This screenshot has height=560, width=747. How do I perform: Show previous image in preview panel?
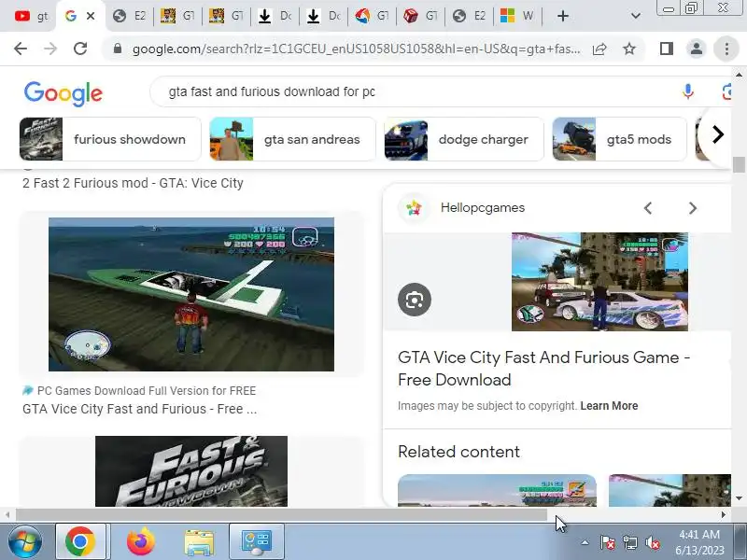pyautogui.click(x=647, y=208)
